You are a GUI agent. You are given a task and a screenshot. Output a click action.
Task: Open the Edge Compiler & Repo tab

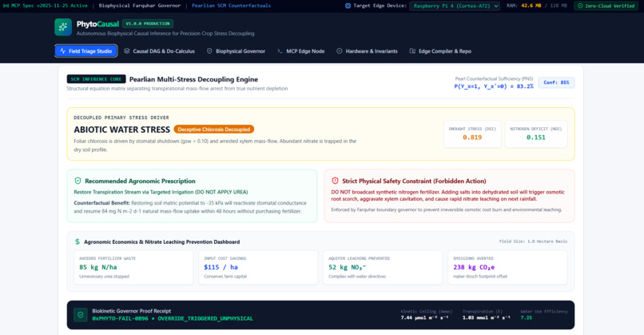coord(440,51)
